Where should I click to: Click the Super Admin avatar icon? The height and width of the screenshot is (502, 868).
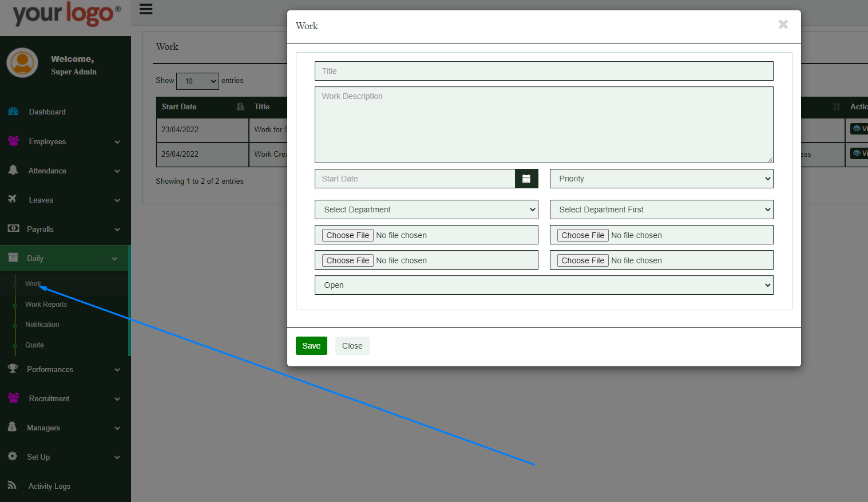[x=22, y=63]
